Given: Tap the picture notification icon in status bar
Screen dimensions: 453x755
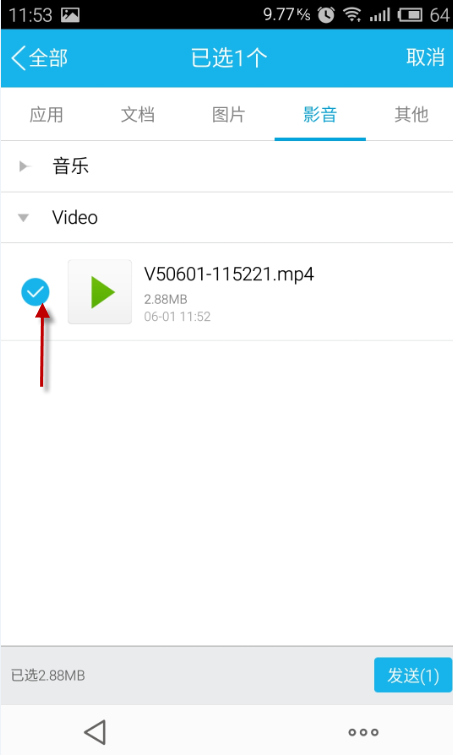Looking at the screenshot, I should coord(70,15).
